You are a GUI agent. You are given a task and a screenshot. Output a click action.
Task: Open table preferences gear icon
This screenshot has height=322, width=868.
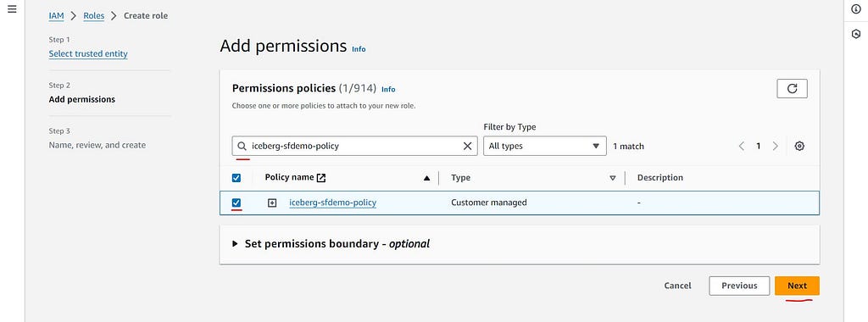point(798,146)
